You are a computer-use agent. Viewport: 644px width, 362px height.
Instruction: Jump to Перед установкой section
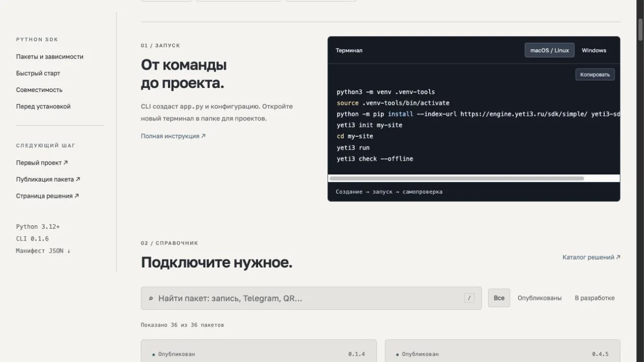(43, 106)
